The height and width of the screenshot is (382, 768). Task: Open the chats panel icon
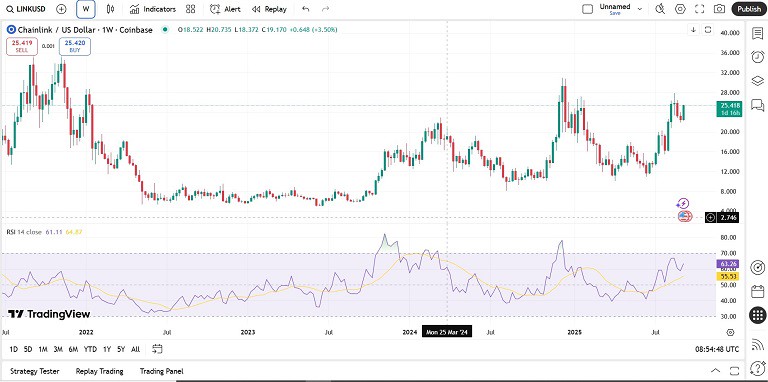[x=758, y=105]
